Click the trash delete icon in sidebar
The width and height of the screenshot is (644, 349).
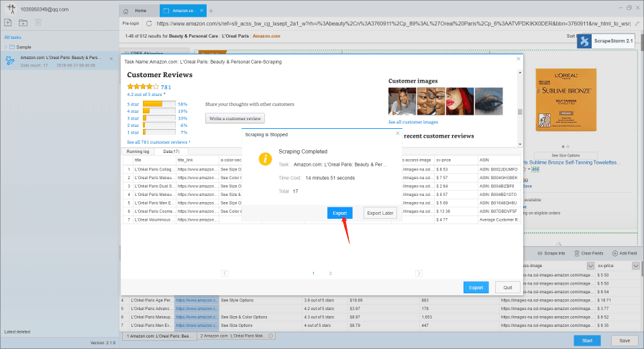pyautogui.click(x=38, y=22)
